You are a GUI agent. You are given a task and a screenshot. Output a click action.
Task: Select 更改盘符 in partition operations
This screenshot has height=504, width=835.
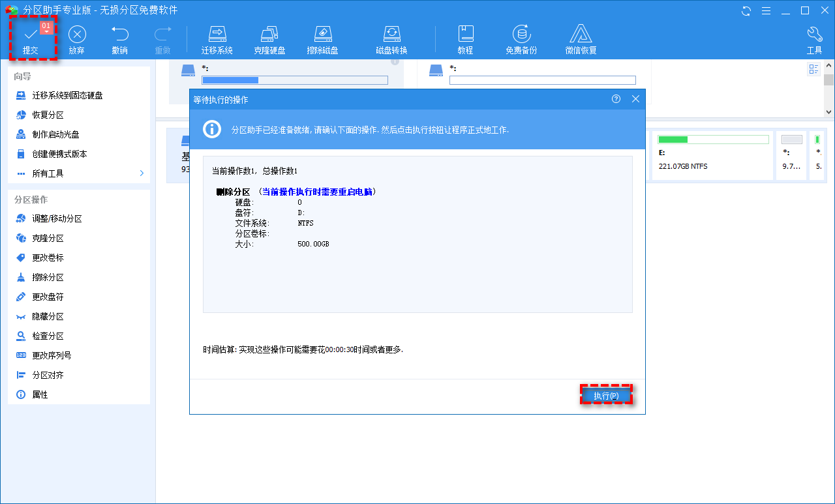tap(48, 297)
